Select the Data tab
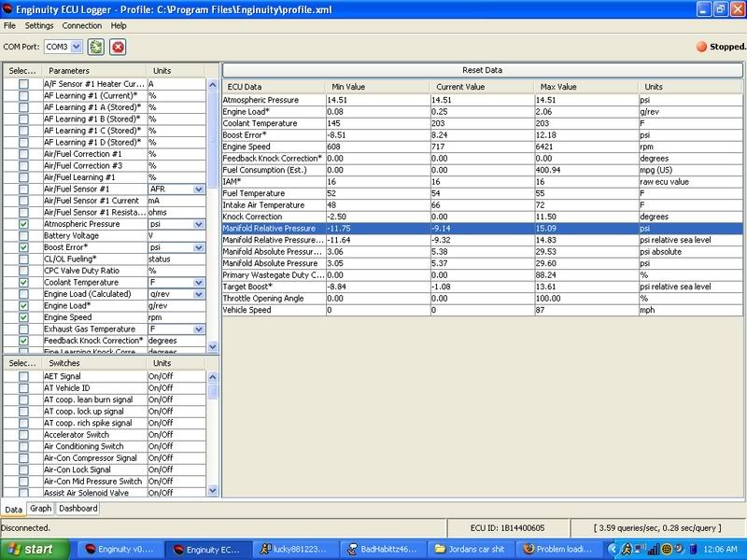Screen dimensions: 747x560 [13, 509]
